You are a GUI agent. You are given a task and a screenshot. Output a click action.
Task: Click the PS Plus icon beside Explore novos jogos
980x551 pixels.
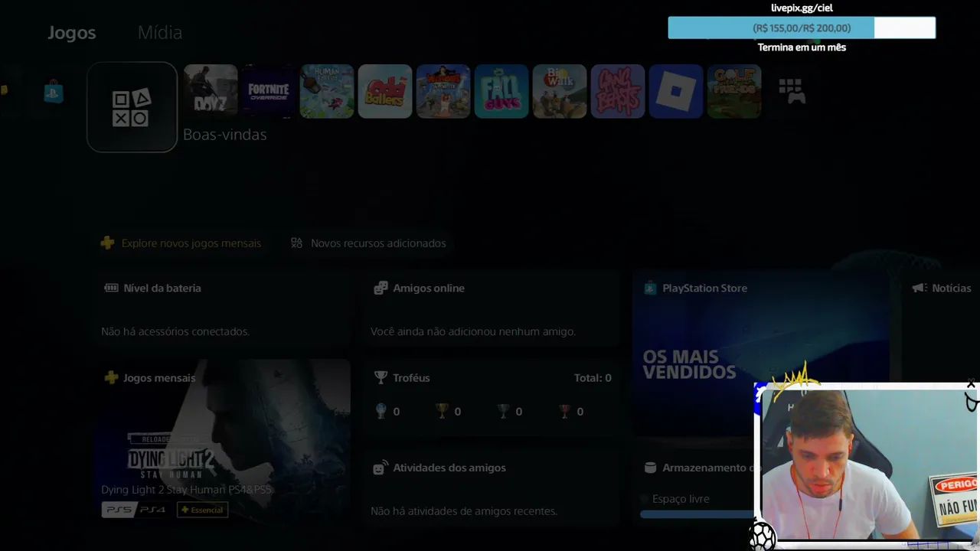click(107, 243)
